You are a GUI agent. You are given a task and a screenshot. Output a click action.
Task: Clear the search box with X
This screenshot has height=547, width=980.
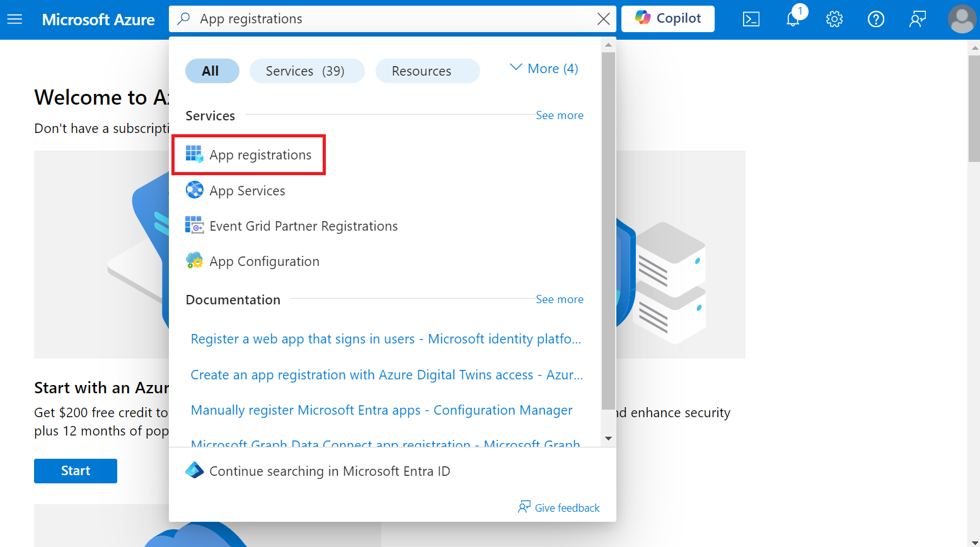[x=603, y=20]
